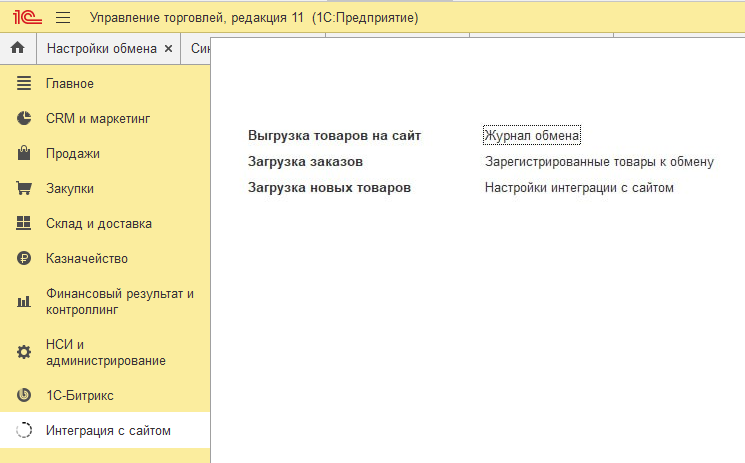Open Настройки интеграции с сайтом
Viewport: 745px width, 463px height.
(x=579, y=188)
